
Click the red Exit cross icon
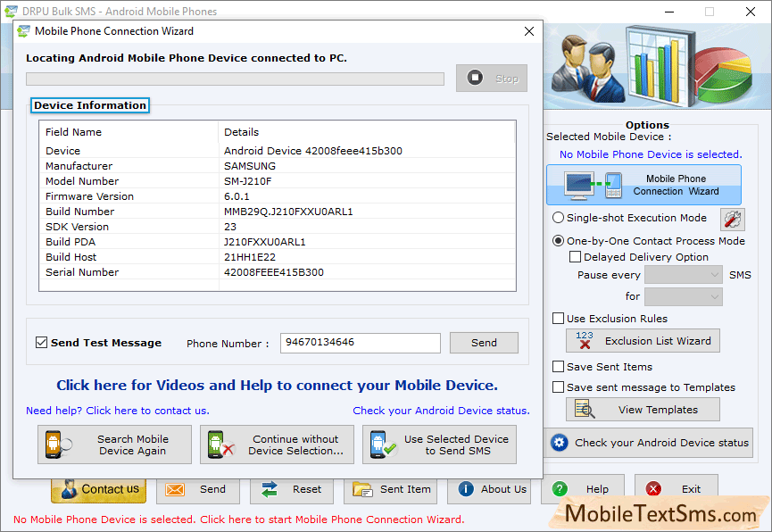(x=652, y=488)
